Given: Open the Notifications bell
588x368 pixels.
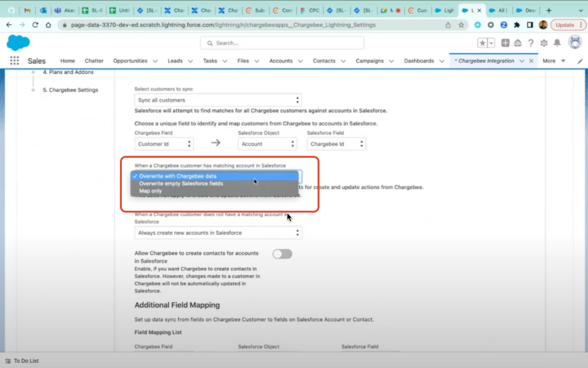Looking at the screenshot, I should [557, 43].
